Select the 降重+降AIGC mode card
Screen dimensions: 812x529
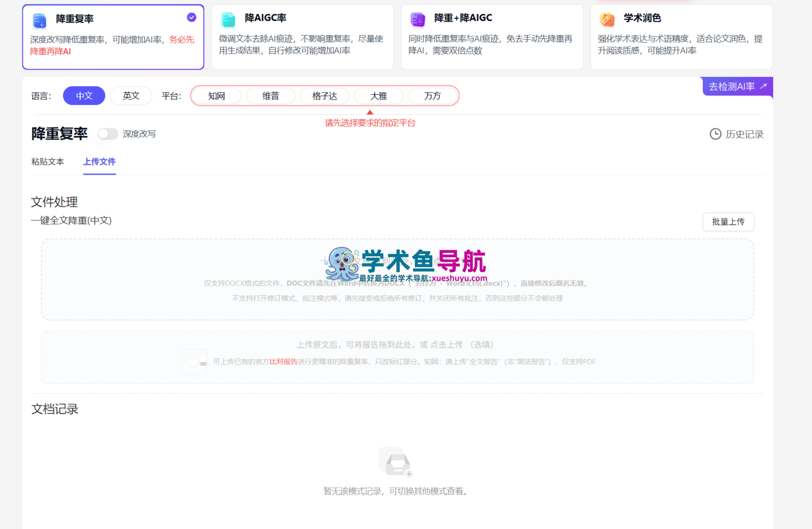click(492, 37)
